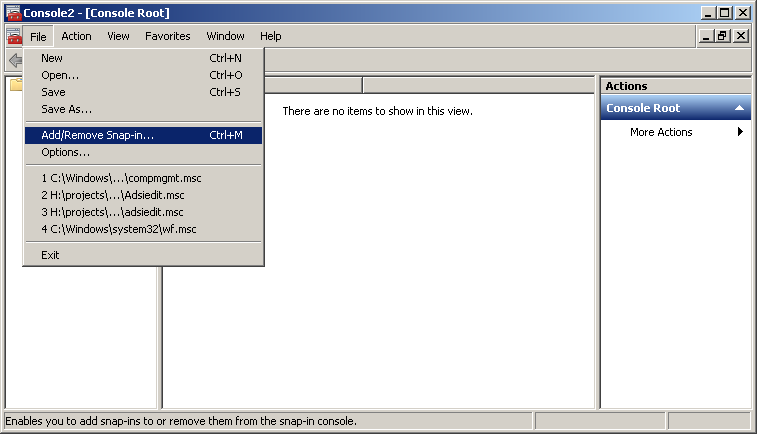Click Exit in the File menu
Screen dimensions: 757x434
tap(50, 255)
